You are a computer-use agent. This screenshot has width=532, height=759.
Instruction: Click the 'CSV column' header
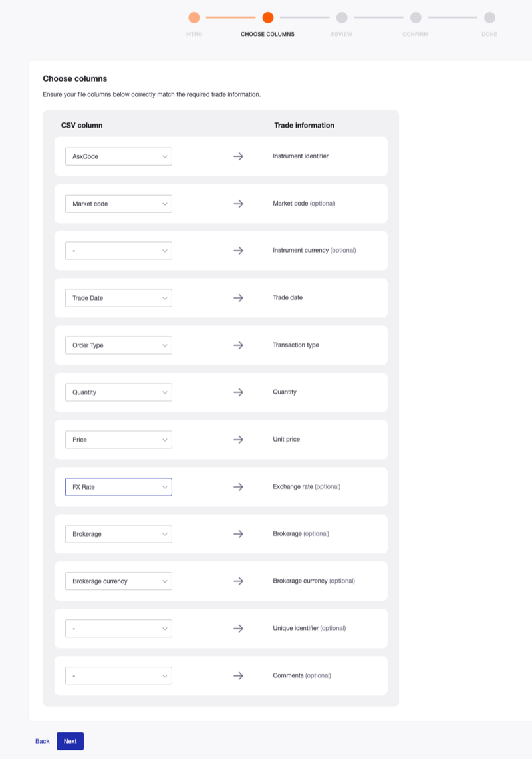pyautogui.click(x=82, y=125)
